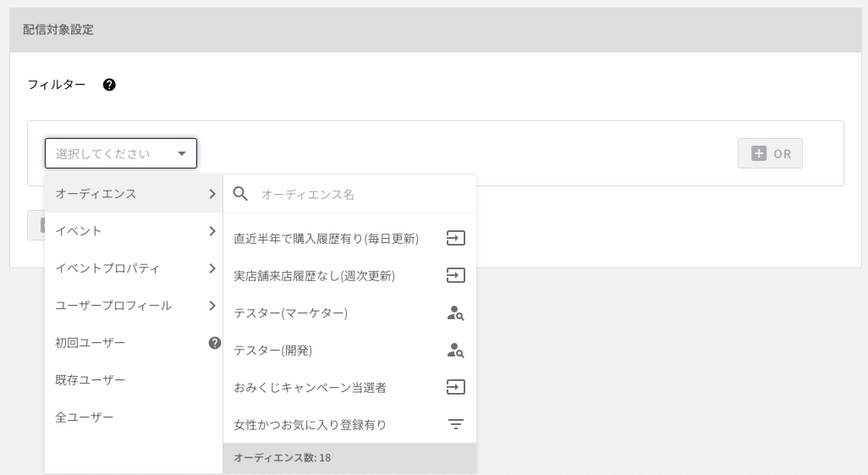This screenshot has width=868, height=475.
Task: Click the search magnifier icon
Action: point(240,193)
